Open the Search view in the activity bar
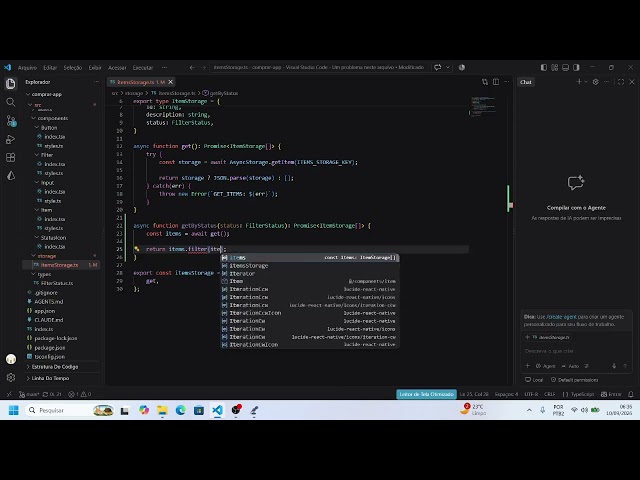 coord(11,102)
